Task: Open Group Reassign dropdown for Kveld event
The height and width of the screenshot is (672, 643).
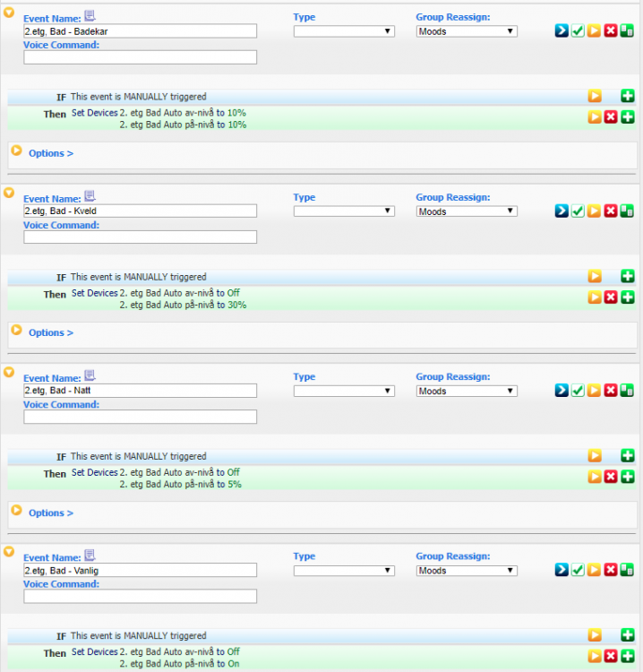Action: click(467, 211)
